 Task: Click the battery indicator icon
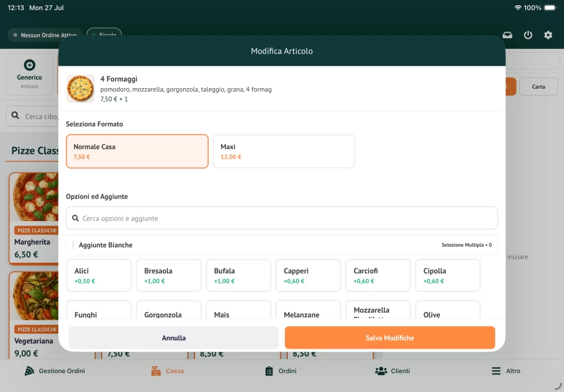click(550, 8)
